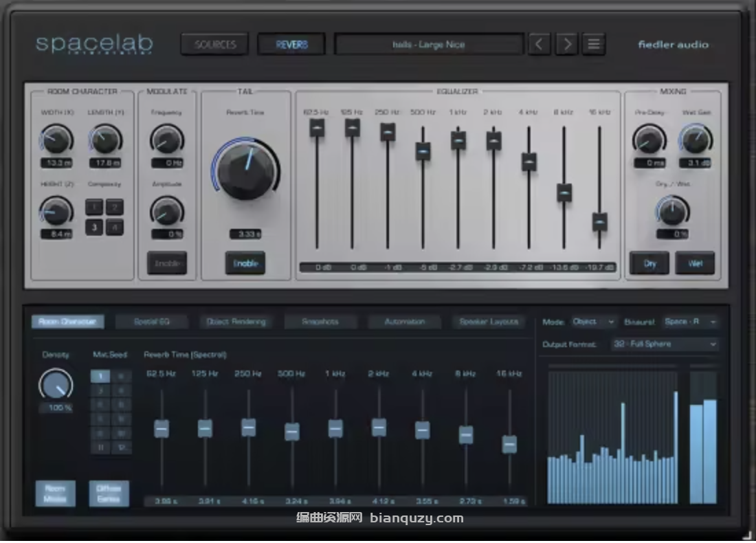756x543 pixels.
Task: Switch to the Spatial EQ tab
Action: pyautogui.click(x=152, y=322)
